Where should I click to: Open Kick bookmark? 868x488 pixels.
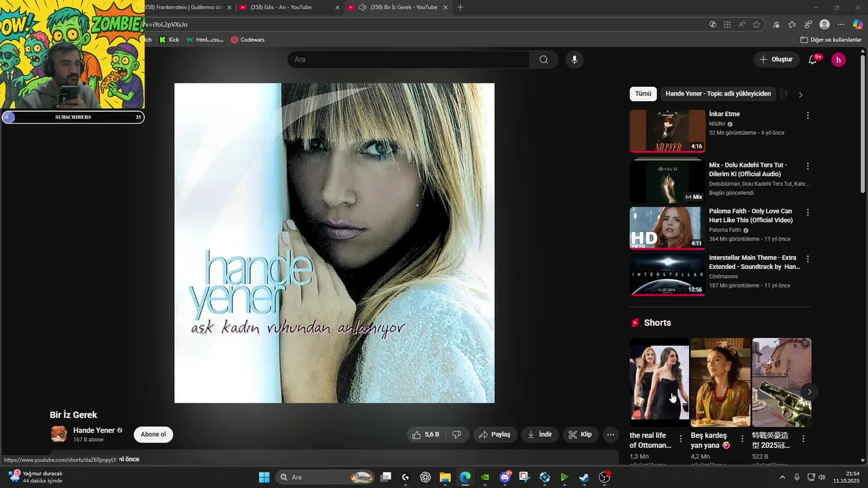(x=169, y=40)
